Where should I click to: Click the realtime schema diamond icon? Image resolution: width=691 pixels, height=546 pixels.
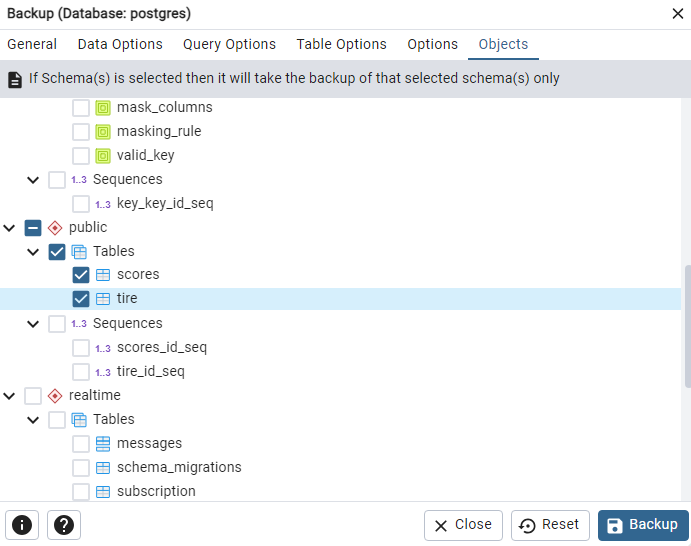pyautogui.click(x=55, y=396)
